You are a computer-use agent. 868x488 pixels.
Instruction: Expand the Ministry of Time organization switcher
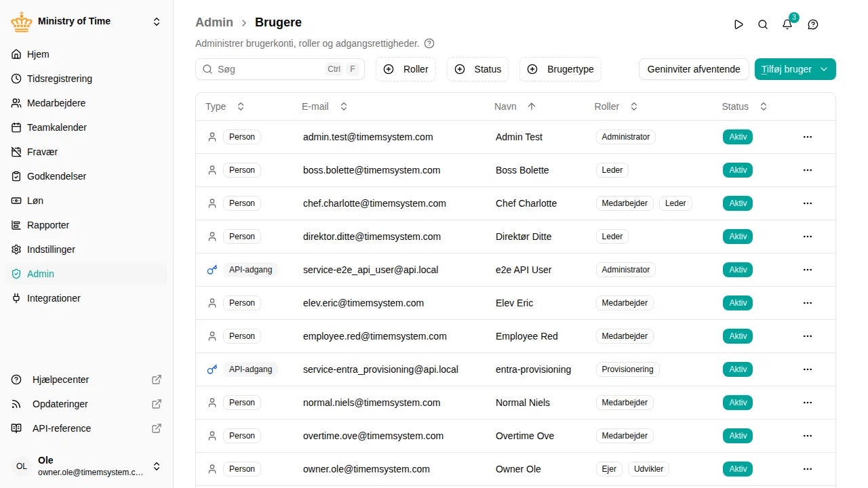coord(157,22)
